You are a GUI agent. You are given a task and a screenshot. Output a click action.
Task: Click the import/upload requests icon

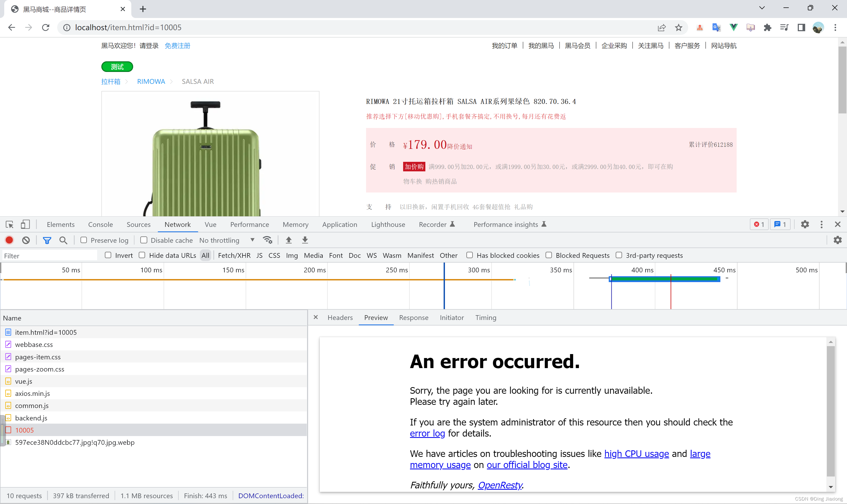click(x=288, y=240)
